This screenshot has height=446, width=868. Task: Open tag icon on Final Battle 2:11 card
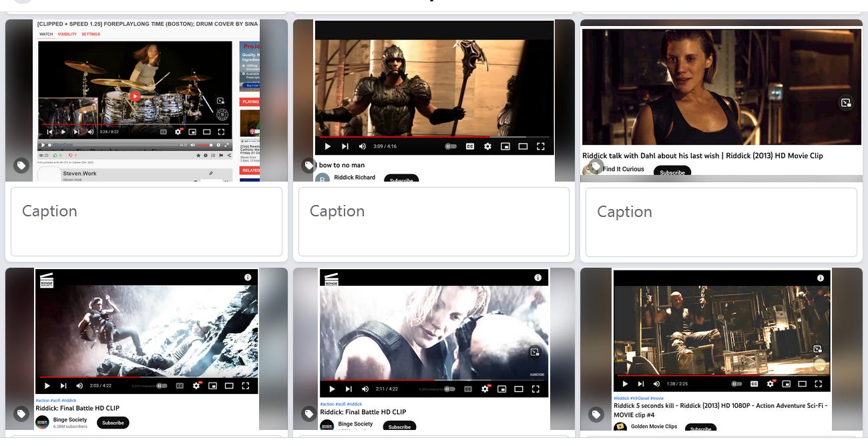308,414
